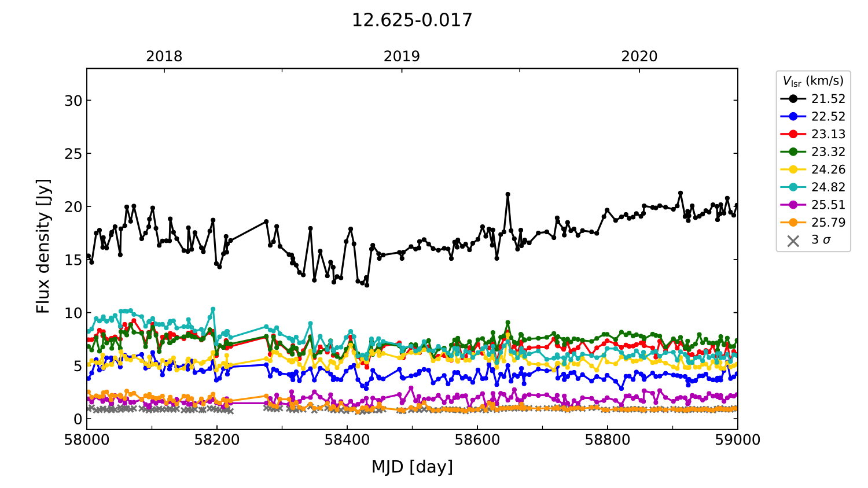This screenshot has width=868, height=488.
Task: Click the blue 22.52 legend marker
Action: [x=793, y=117]
